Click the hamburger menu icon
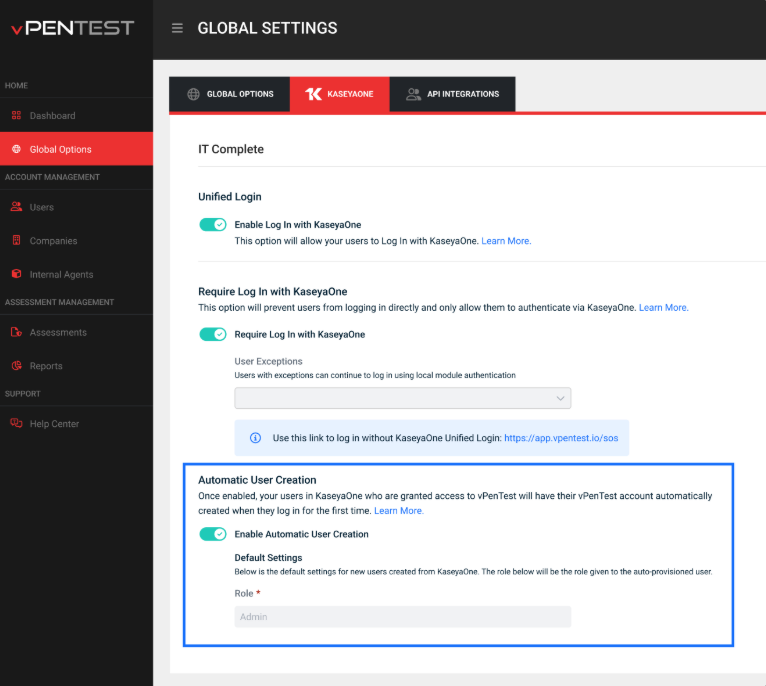The image size is (766, 686). [177, 28]
